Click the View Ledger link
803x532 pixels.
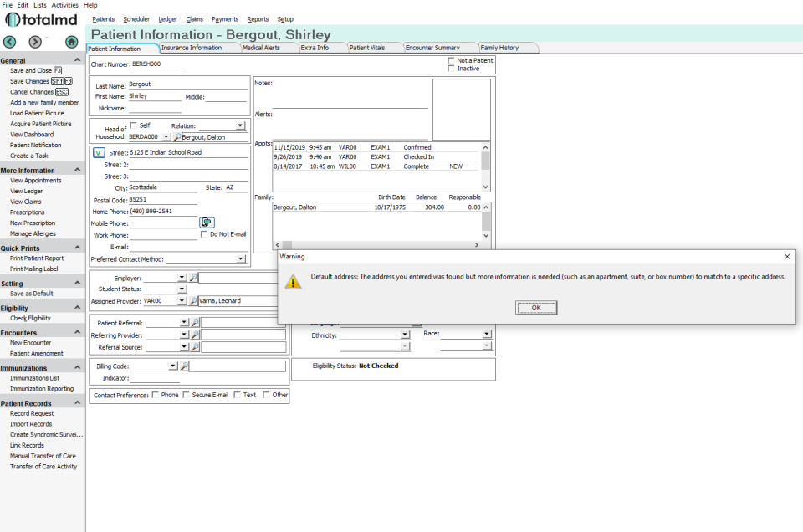(26, 191)
